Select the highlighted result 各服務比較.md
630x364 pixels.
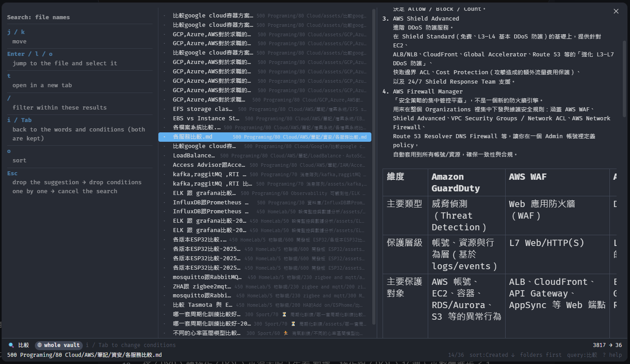(265, 137)
